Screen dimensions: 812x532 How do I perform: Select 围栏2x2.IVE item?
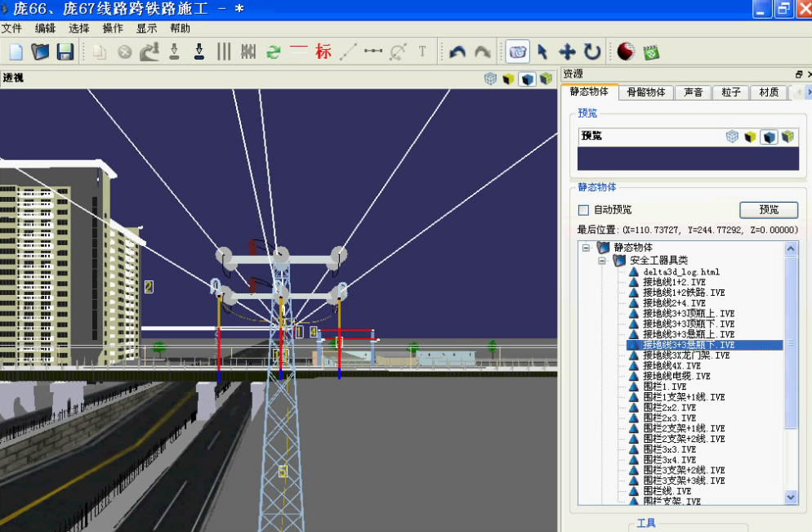click(669, 408)
